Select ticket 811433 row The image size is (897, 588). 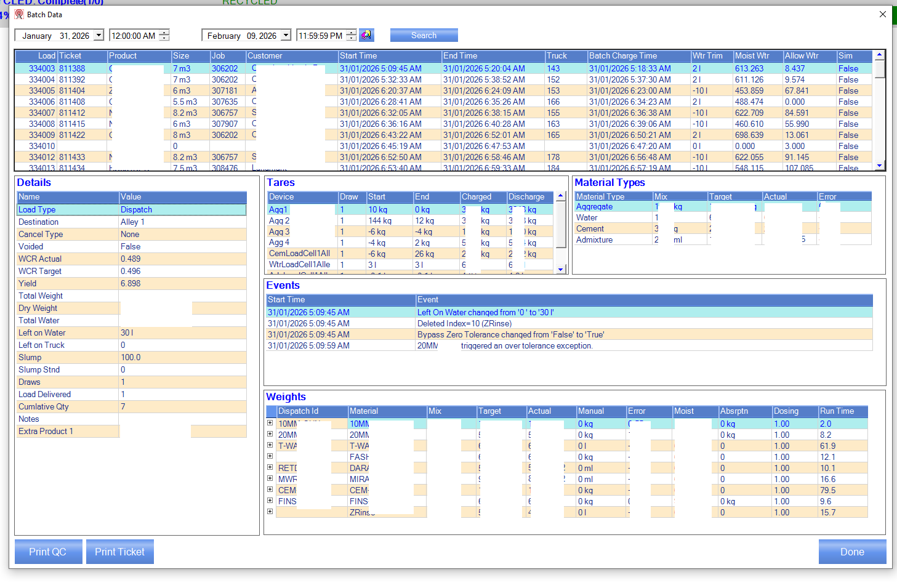(443, 157)
